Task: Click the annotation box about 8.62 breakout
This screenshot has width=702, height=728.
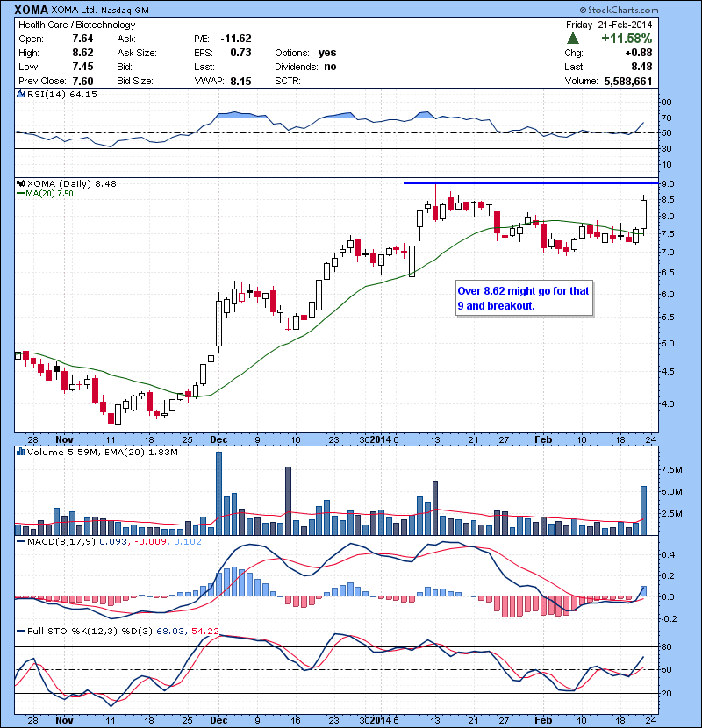Action: 524,298
